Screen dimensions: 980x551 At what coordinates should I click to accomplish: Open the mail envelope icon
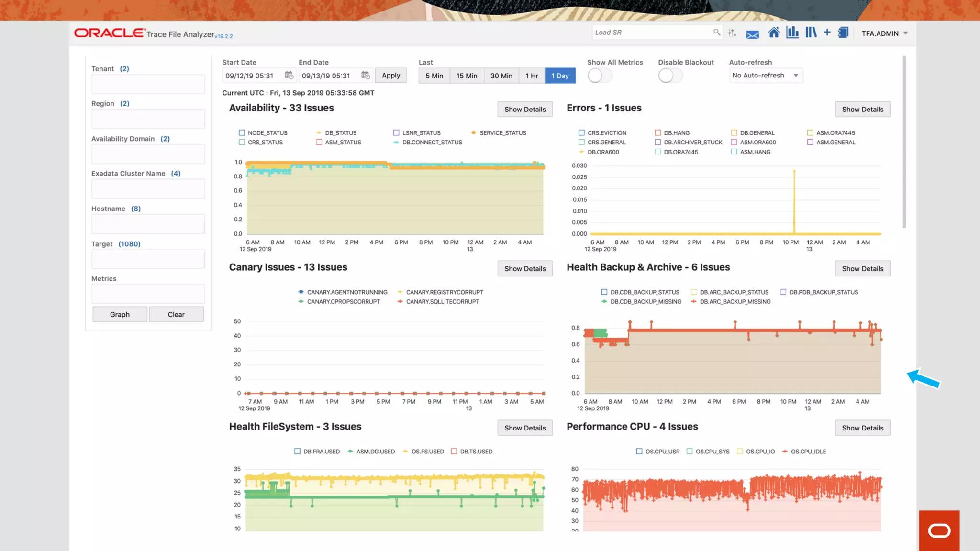pyautogui.click(x=752, y=34)
